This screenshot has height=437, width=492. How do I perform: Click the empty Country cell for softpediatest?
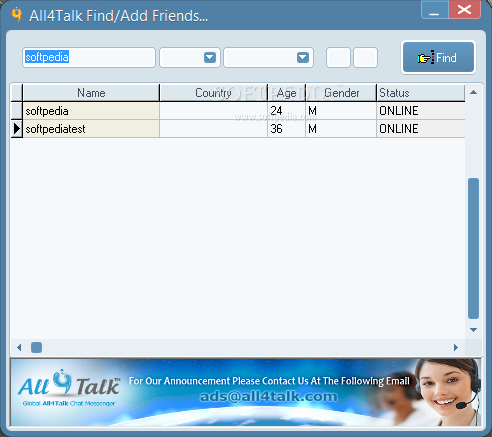tap(213, 129)
